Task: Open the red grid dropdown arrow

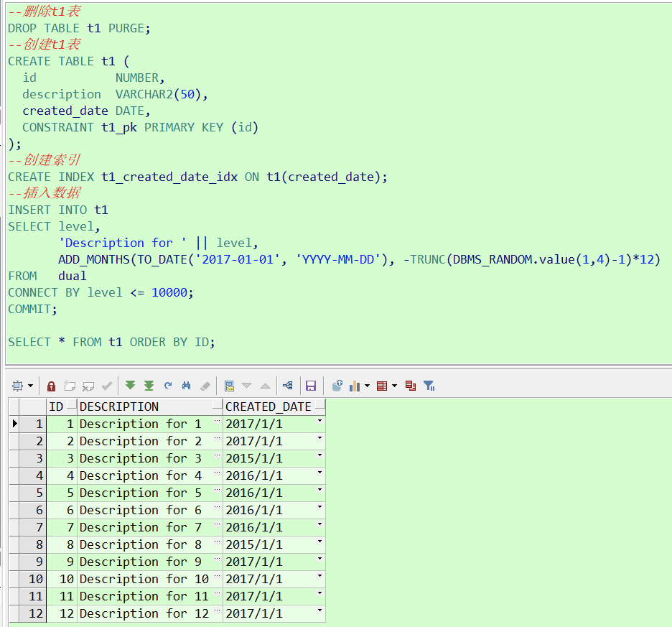Action: pos(395,386)
